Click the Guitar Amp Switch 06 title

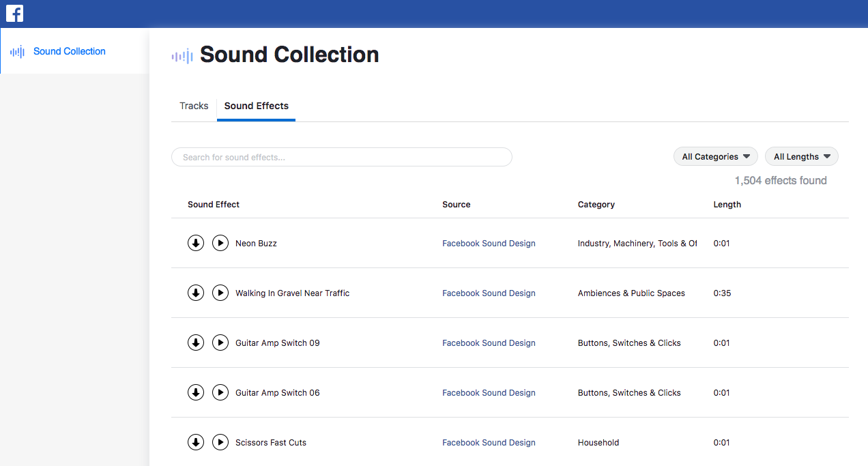[x=278, y=393]
